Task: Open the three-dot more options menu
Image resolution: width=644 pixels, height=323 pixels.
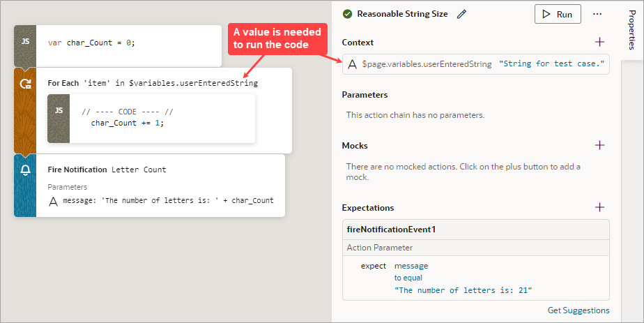Action: [597, 14]
